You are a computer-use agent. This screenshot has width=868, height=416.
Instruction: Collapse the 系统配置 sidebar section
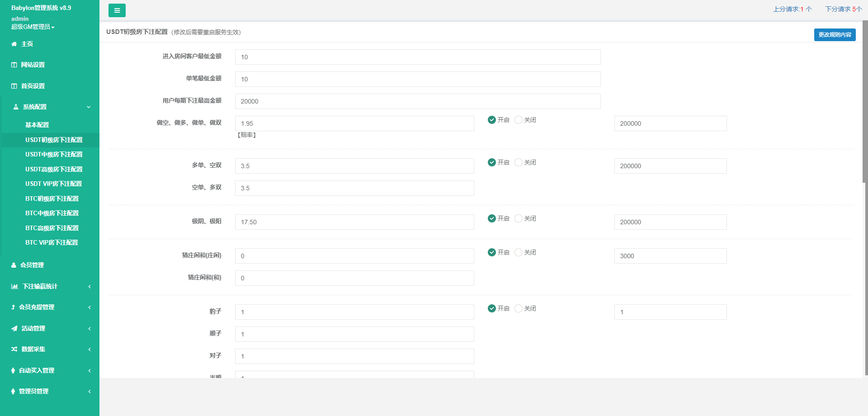tap(89, 107)
